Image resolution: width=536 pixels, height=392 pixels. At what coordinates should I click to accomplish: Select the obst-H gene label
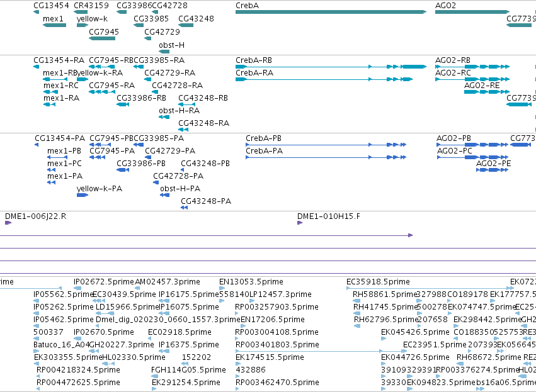pos(171,45)
